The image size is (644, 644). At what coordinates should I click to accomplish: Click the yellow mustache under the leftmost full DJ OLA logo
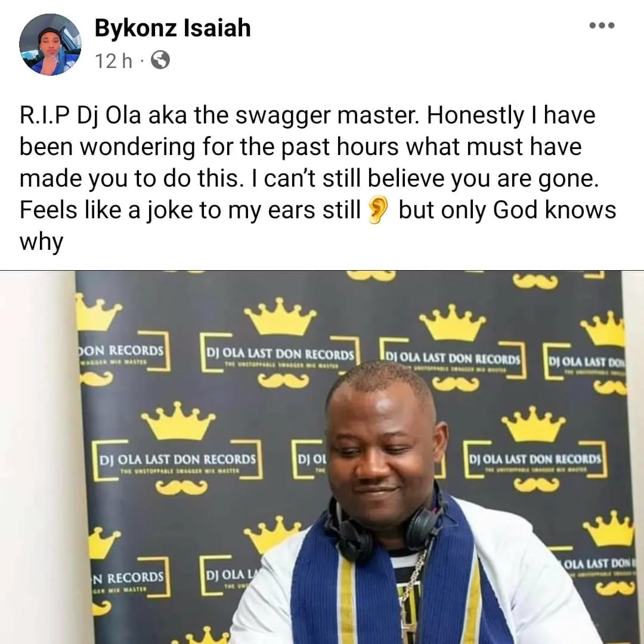(x=181, y=488)
